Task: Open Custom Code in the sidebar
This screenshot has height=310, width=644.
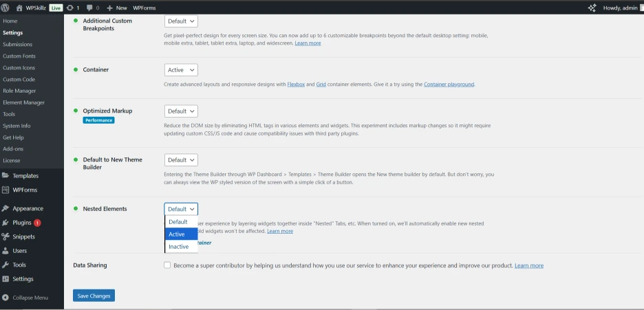Action: pos(19,79)
